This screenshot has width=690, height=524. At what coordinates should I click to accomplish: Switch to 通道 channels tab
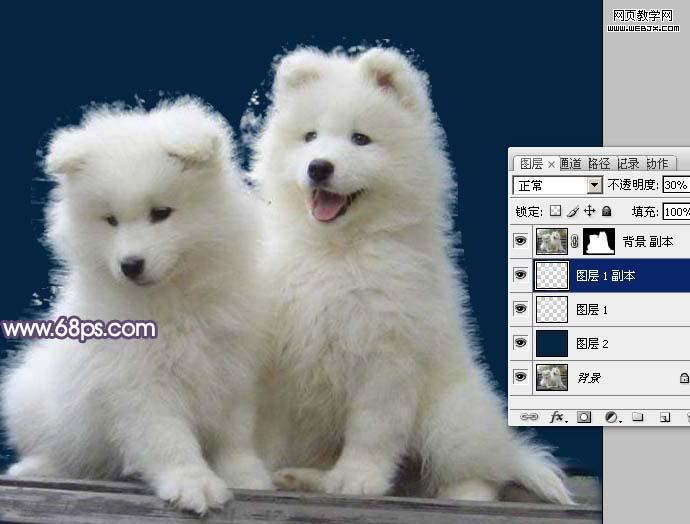pos(571,164)
